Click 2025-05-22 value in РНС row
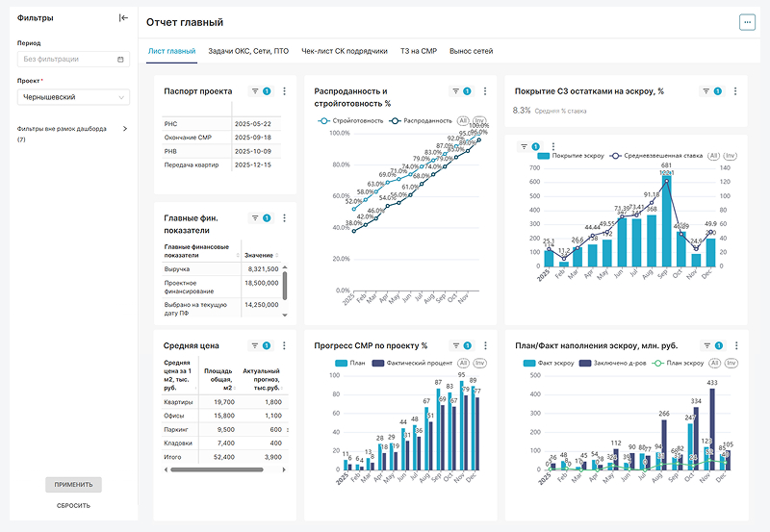Viewport: 770px width, 532px height. 253,124
